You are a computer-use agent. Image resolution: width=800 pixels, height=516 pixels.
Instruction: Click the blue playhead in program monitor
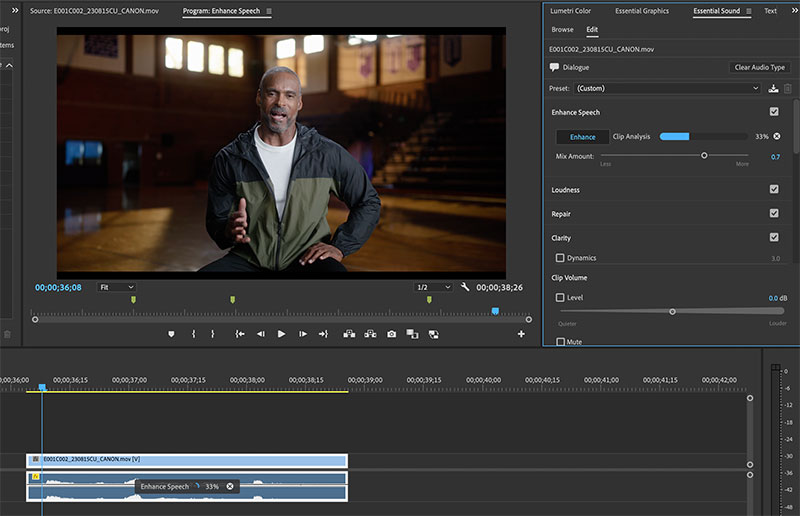tap(495, 311)
